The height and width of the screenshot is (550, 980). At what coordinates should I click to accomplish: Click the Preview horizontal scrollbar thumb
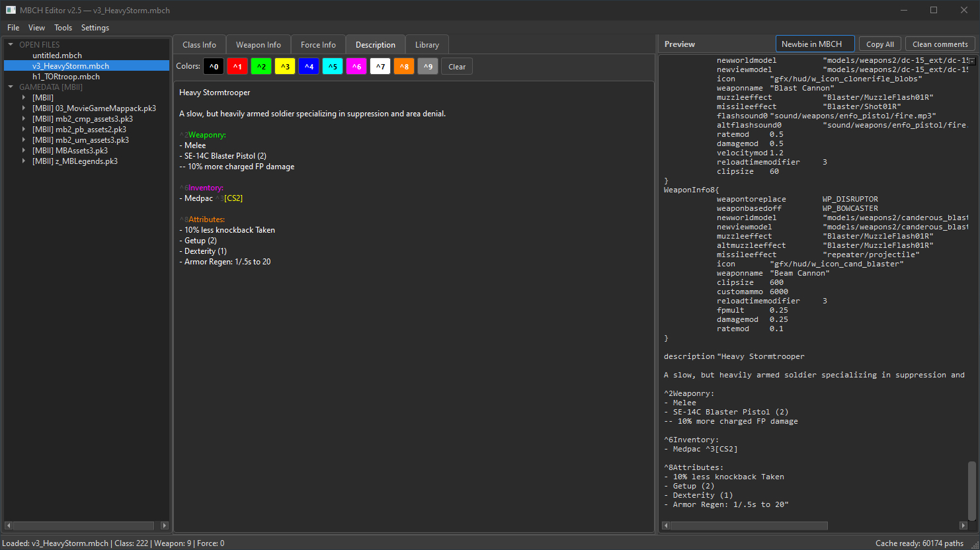[749, 526]
